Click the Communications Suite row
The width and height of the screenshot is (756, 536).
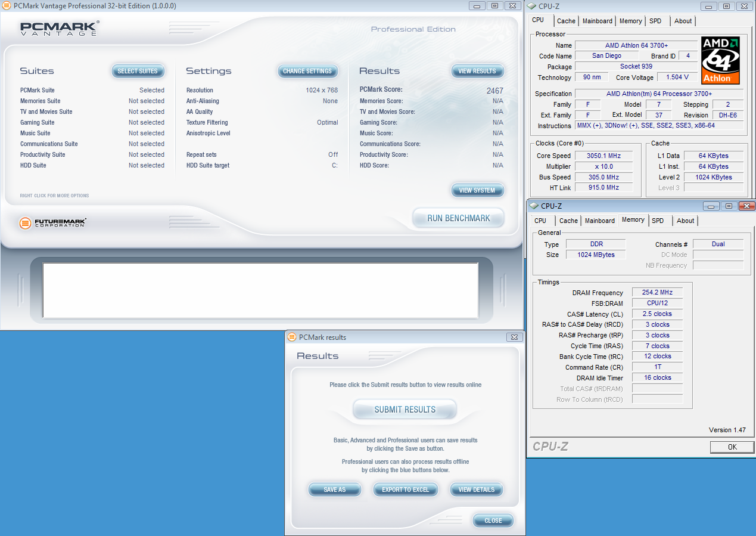pos(92,144)
